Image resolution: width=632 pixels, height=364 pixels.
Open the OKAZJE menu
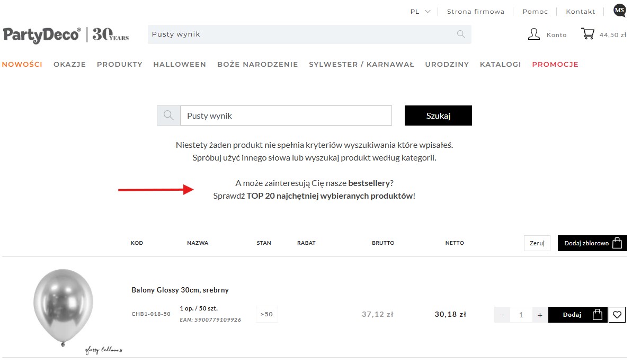69,65
